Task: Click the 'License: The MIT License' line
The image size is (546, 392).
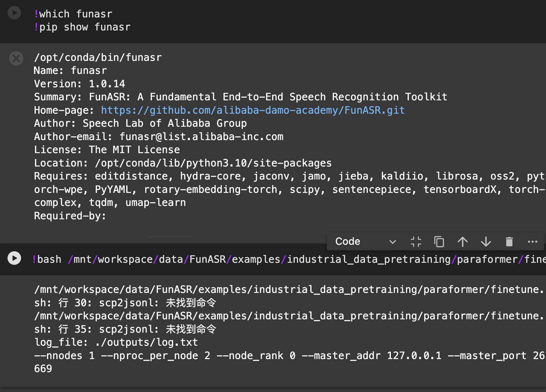Action: pos(107,150)
